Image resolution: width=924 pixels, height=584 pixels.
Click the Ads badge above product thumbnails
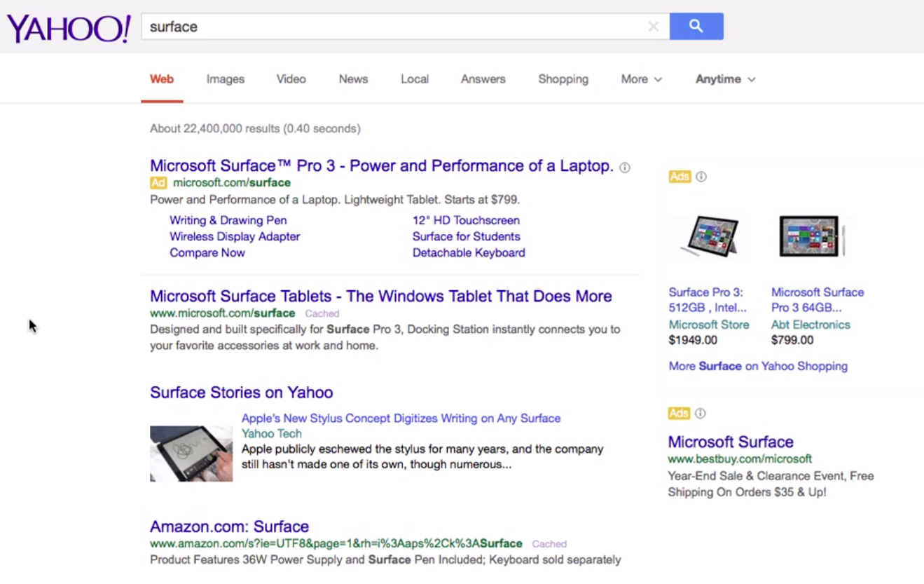tap(680, 177)
